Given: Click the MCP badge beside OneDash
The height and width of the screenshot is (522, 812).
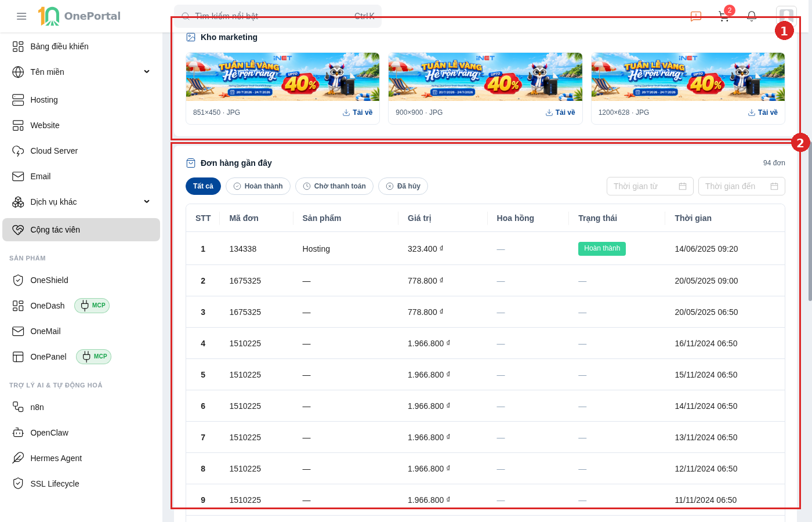Looking at the screenshot, I should (x=92, y=306).
